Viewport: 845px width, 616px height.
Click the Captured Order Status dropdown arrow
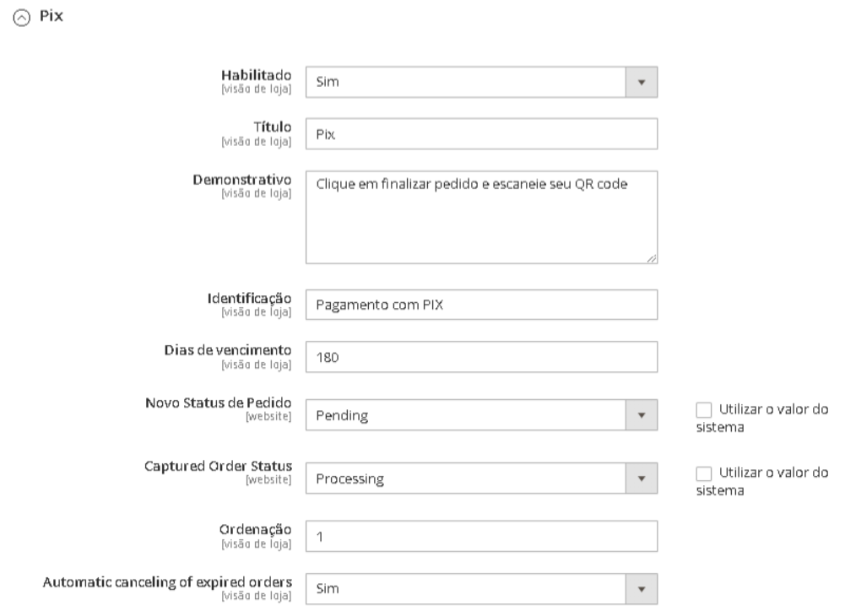[641, 478]
